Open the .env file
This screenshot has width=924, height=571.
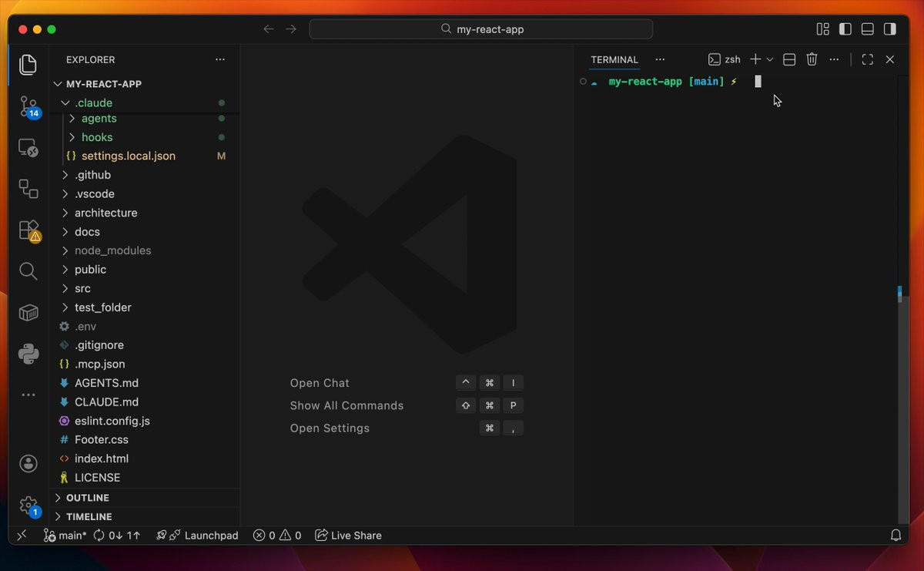(145, 326)
